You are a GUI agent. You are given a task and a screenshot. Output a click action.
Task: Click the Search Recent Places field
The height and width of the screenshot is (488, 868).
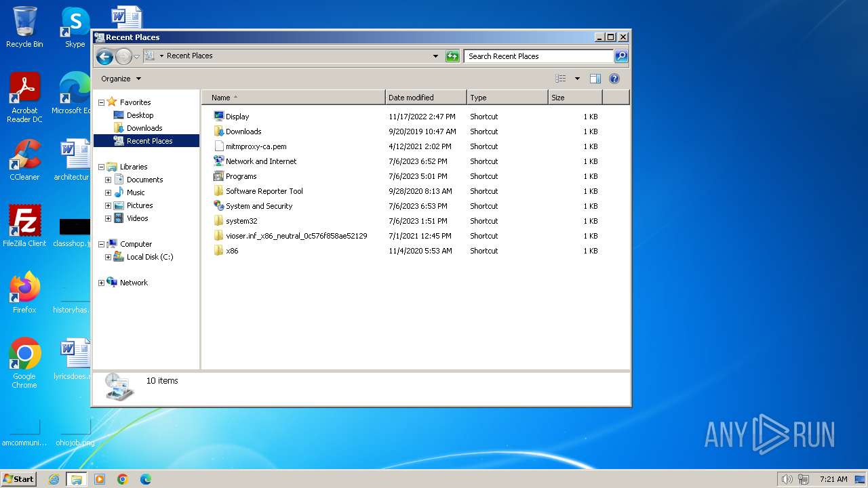(x=539, y=56)
